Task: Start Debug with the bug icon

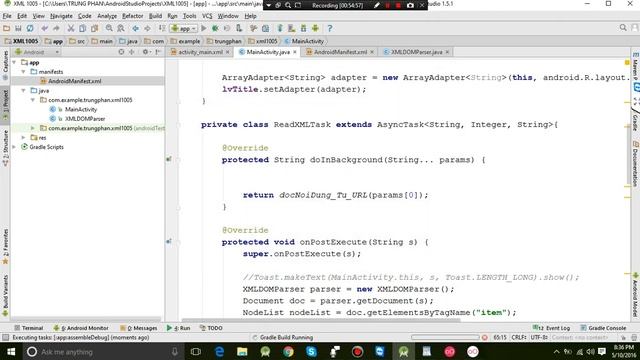Action: coord(215,28)
